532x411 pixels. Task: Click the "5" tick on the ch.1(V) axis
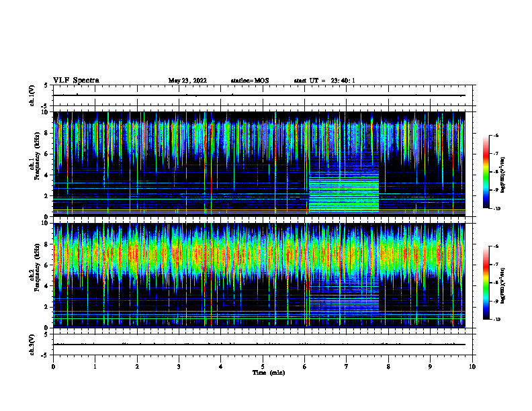point(46,86)
